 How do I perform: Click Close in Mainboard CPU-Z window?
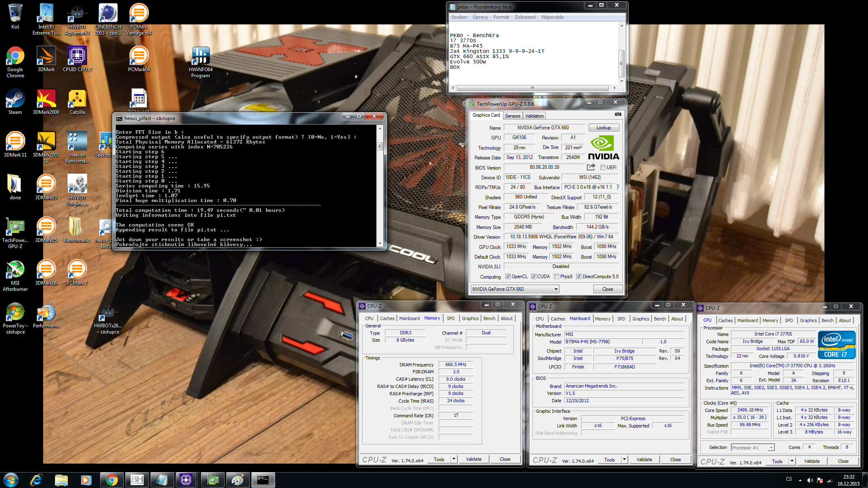point(676,460)
